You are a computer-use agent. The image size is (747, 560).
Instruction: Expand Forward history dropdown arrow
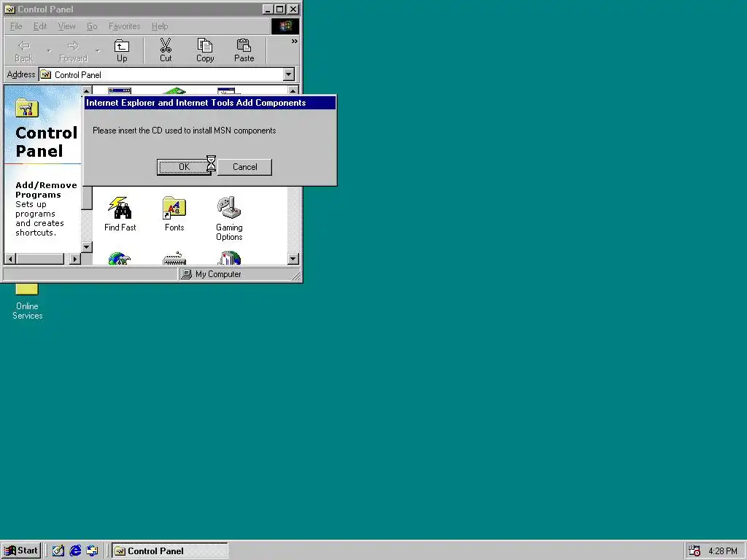click(x=97, y=50)
